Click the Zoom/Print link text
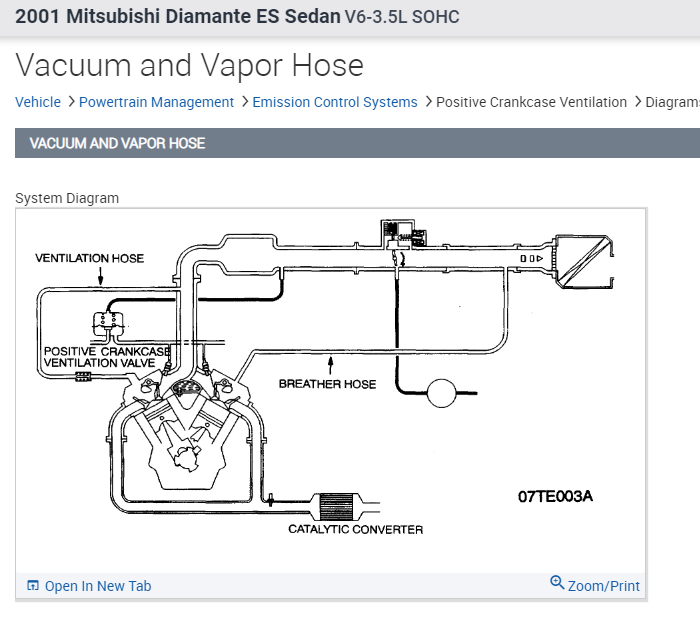Image resolution: width=700 pixels, height=627 pixels. 604,586
